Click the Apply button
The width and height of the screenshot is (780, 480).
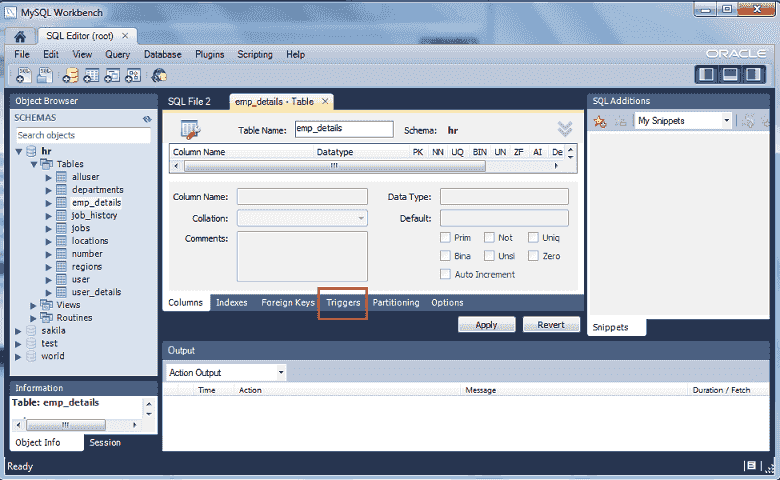(487, 325)
